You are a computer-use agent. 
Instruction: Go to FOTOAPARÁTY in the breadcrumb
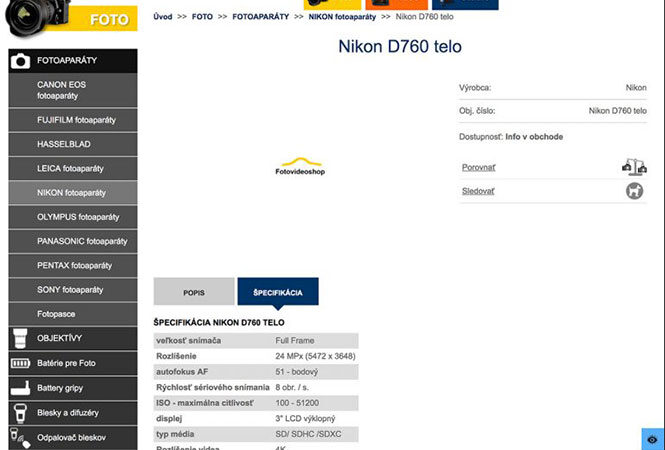(x=261, y=17)
